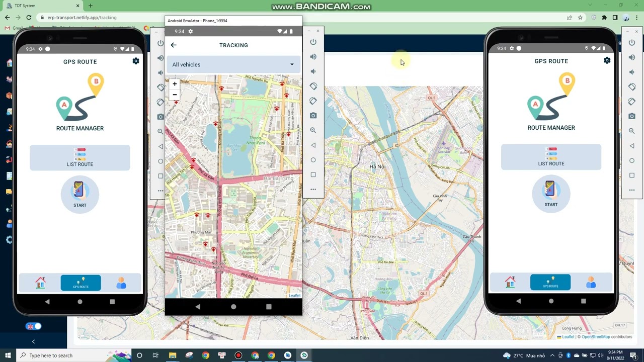Open settings gear on left phone GPS Route
The image size is (644, 362).
coord(135,61)
